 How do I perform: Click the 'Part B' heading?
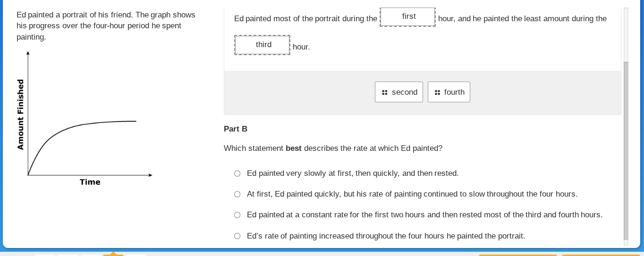236,129
